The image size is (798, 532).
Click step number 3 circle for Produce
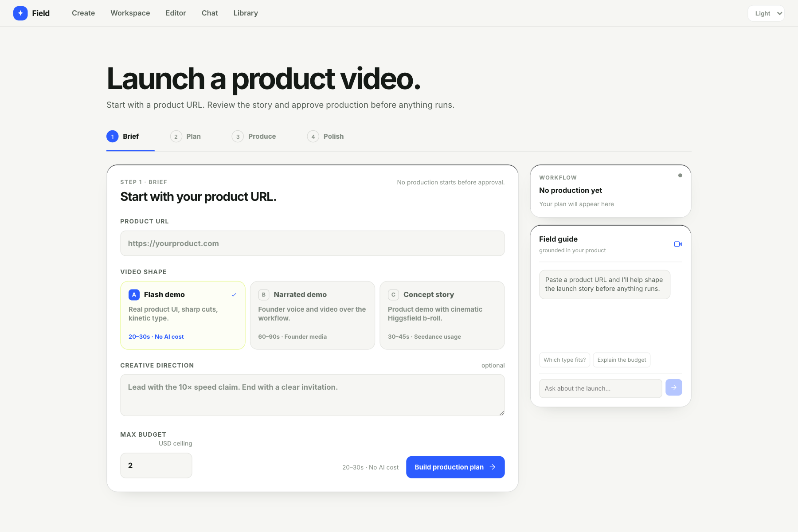tap(238, 137)
